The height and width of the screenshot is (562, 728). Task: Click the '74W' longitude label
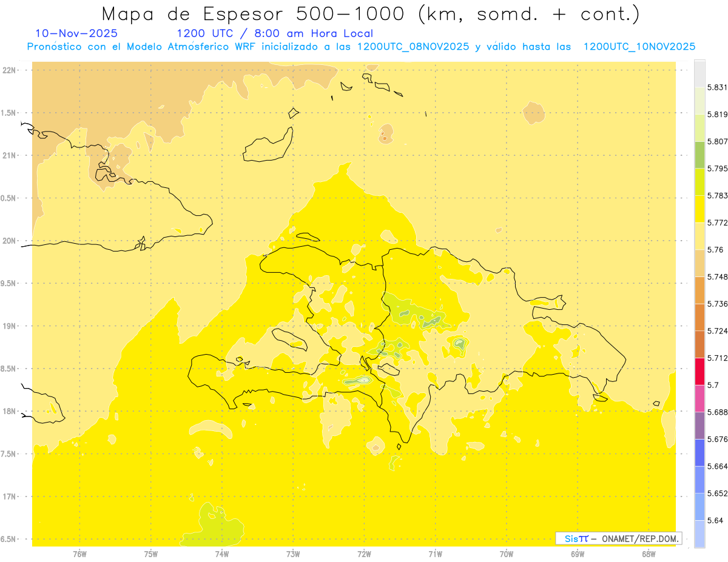[222, 554]
